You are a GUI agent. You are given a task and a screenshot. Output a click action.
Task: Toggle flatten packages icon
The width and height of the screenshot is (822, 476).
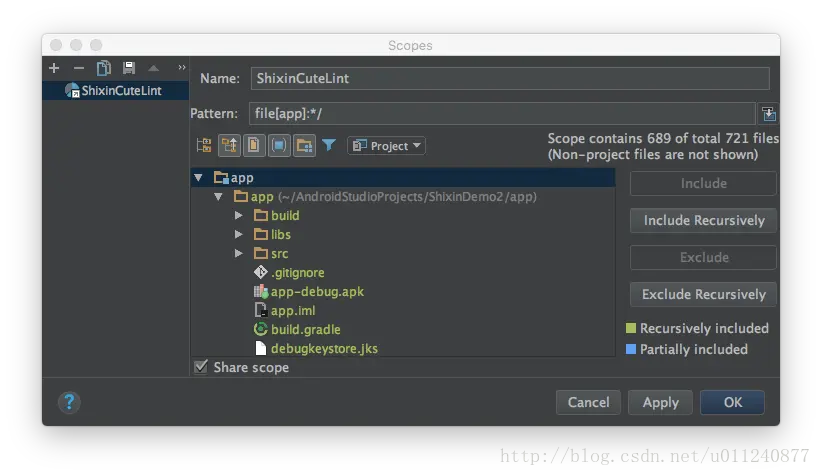pyautogui.click(x=203, y=145)
